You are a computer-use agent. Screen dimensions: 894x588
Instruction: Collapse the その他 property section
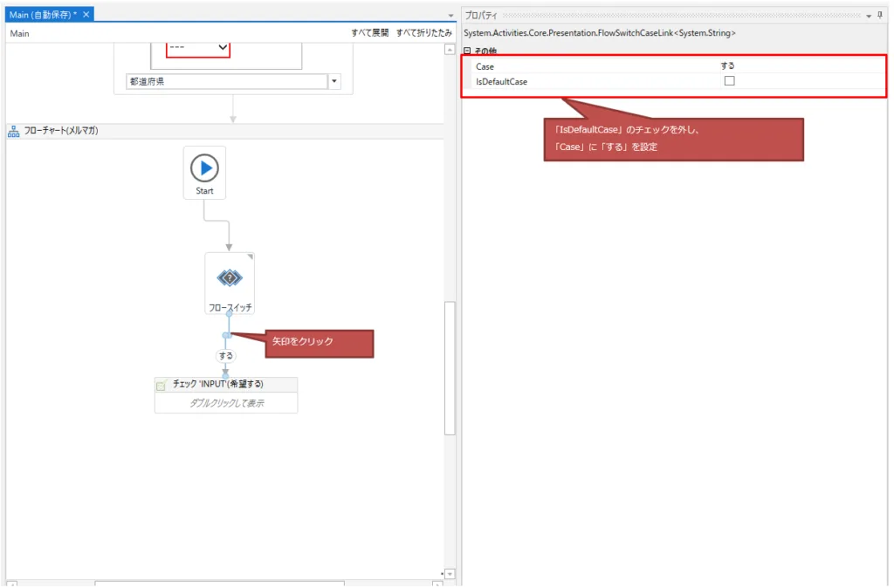tap(467, 51)
